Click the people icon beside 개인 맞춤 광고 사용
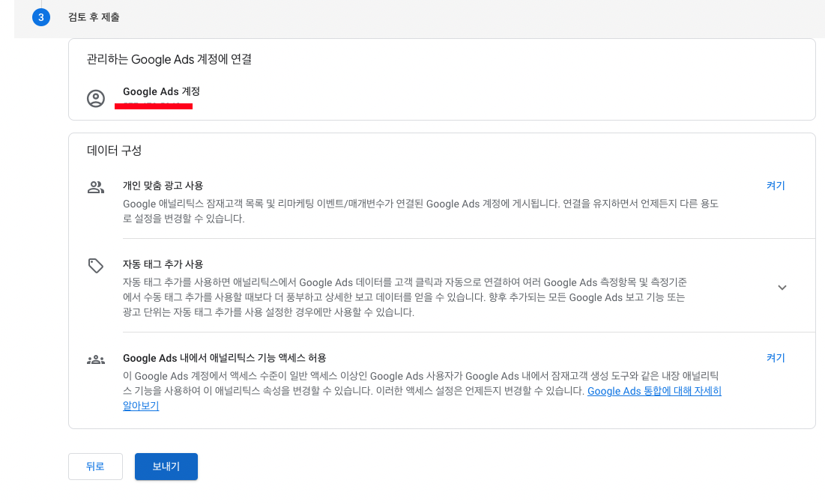Viewport: 825px width, 504px height. [96, 186]
